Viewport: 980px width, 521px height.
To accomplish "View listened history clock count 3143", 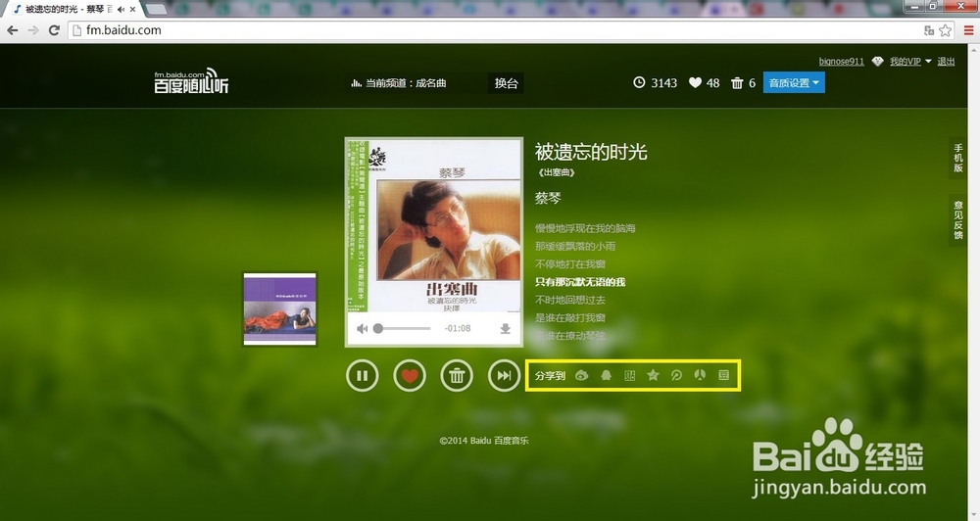I will pos(655,83).
